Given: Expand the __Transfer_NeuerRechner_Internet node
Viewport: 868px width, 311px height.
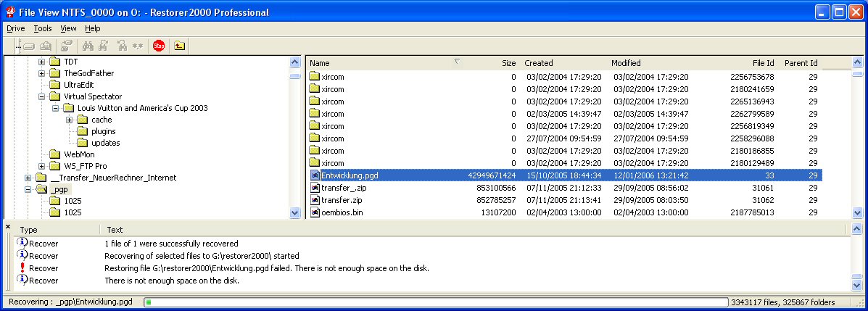Looking at the screenshot, I should pyautogui.click(x=28, y=178).
